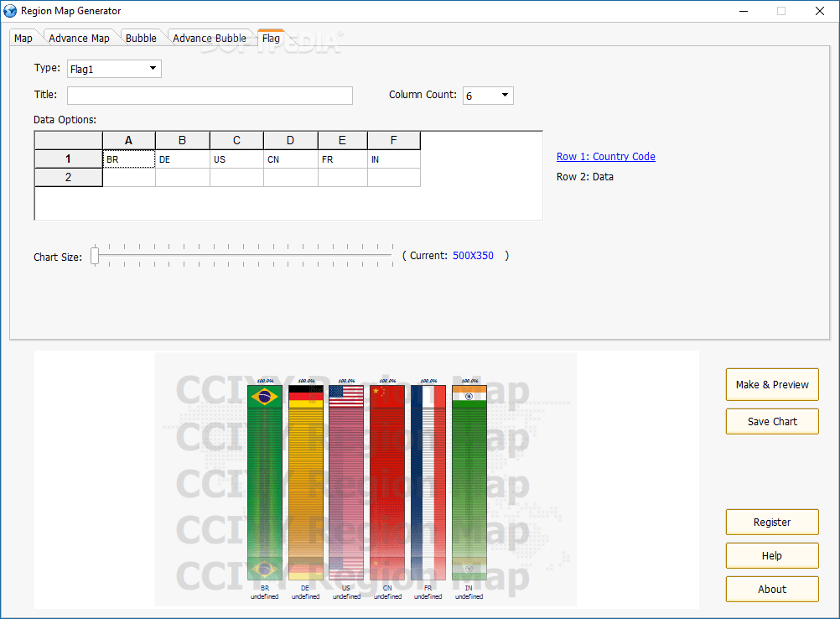Click the Region Map Generator globe icon
Viewport: 840px width, 619px height.
coord(10,11)
